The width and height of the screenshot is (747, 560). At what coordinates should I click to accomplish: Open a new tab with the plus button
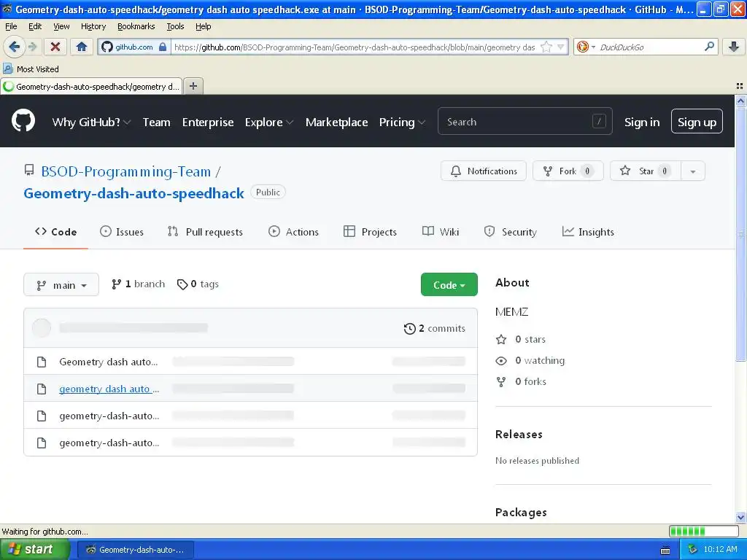193,86
